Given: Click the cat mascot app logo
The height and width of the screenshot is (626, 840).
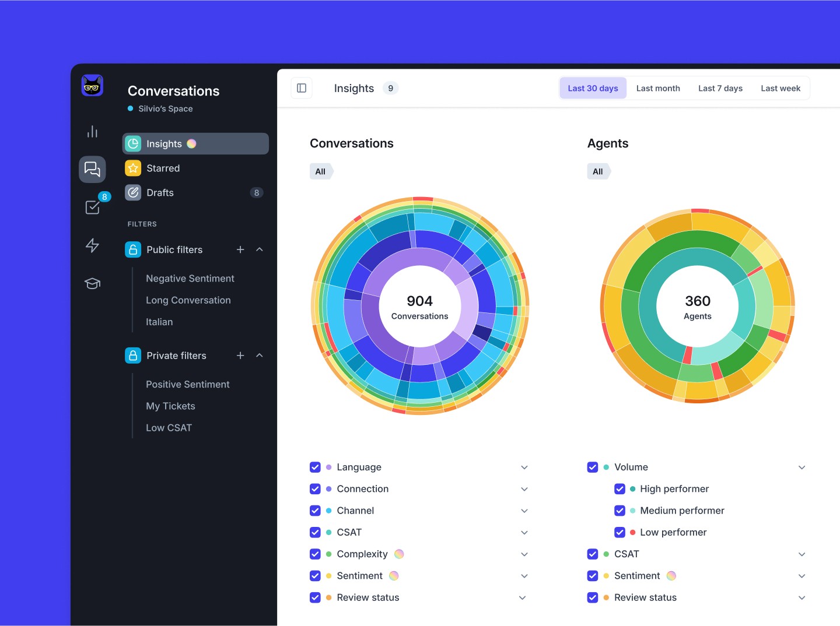Looking at the screenshot, I should (92, 86).
